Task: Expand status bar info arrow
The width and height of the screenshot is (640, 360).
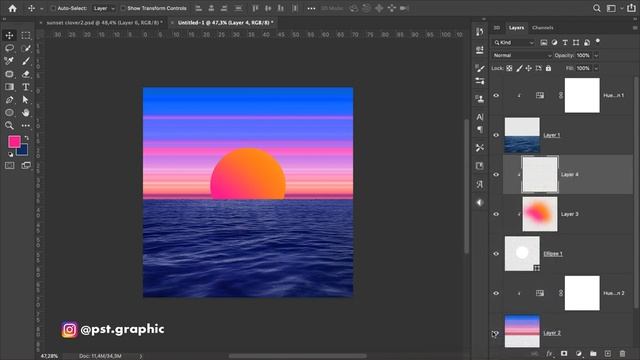Action: coord(141,356)
